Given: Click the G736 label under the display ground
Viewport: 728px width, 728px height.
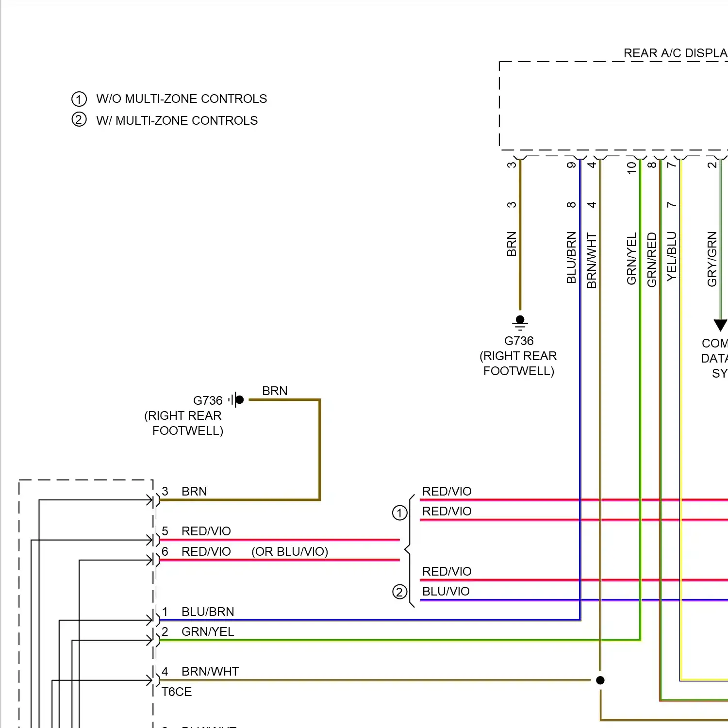Looking at the screenshot, I should point(519,341).
